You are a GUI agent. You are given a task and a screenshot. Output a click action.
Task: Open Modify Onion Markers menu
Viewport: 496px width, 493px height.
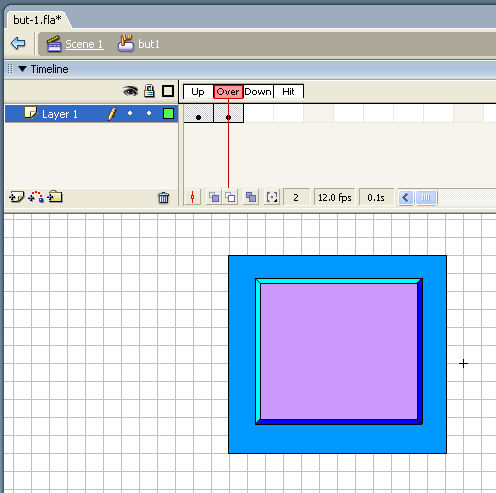click(272, 197)
